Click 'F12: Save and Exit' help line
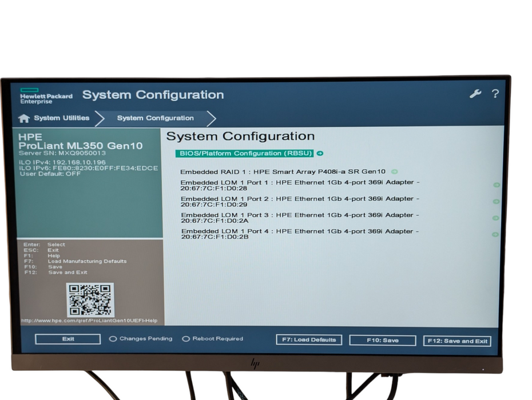The height and width of the screenshot is (400, 532). (x=55, y=273)
